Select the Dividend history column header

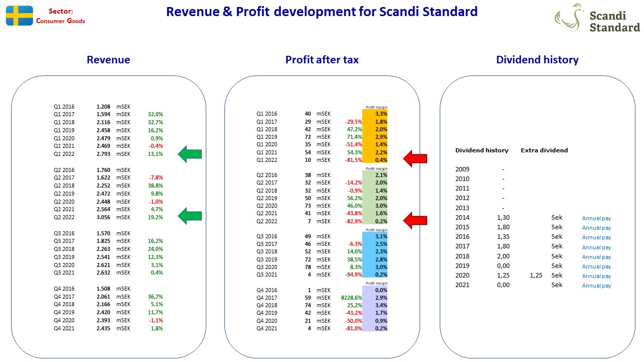482,150
